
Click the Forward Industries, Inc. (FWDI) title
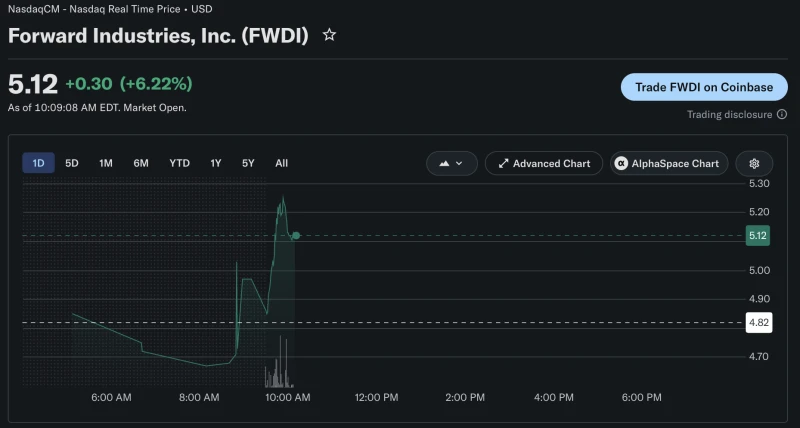[x=158, y=36]
